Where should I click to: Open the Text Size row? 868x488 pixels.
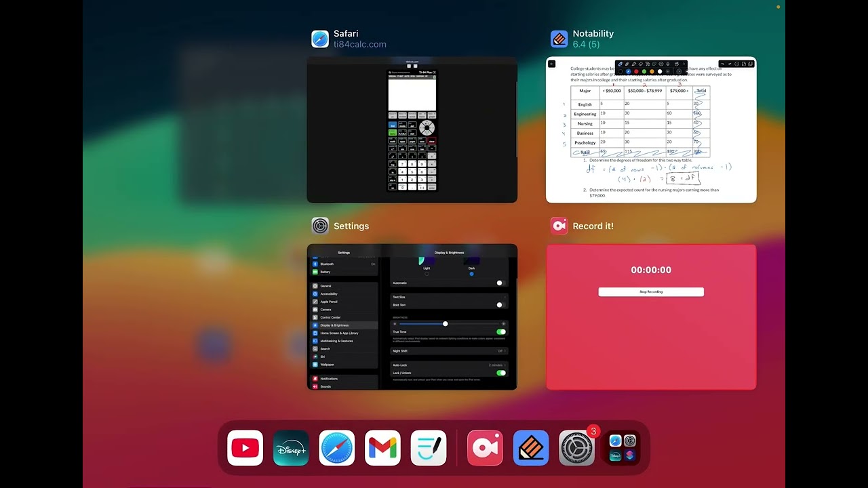tap(449, 297)
